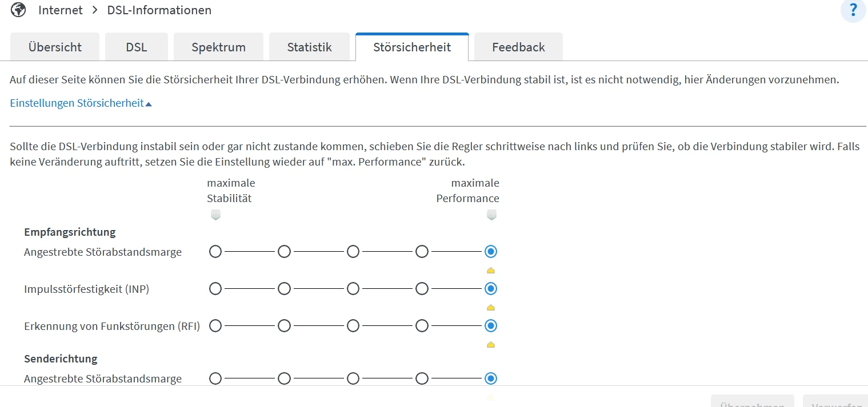Click the yellow marker below the INP row
Viewport: 868px width, 407px height.
(490, 307)
